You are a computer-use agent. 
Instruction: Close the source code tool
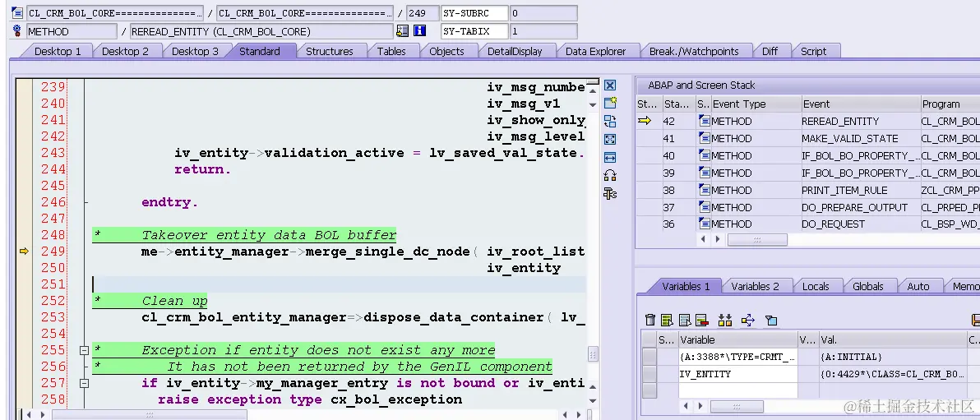click(x=610, y=85)
